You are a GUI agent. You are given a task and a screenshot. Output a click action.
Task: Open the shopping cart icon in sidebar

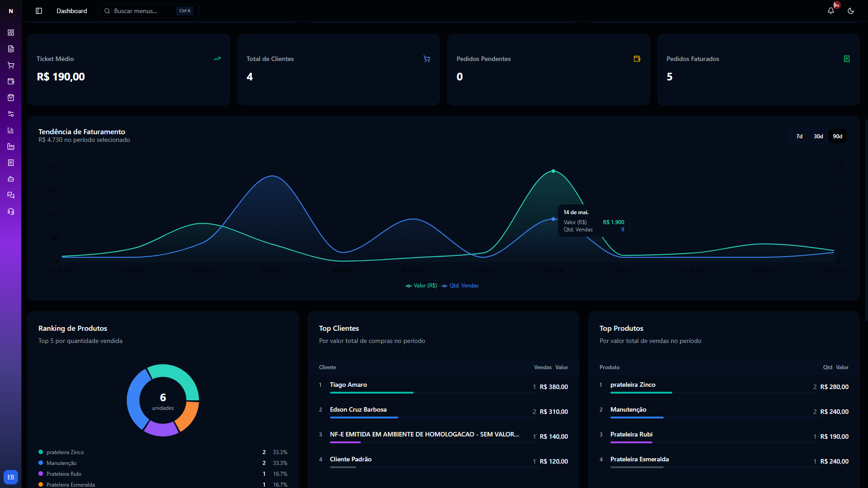[x=11, y=65]
